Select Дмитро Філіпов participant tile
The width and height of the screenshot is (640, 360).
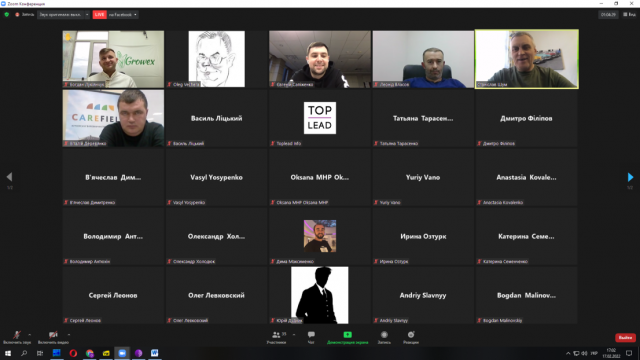point(527,118)
